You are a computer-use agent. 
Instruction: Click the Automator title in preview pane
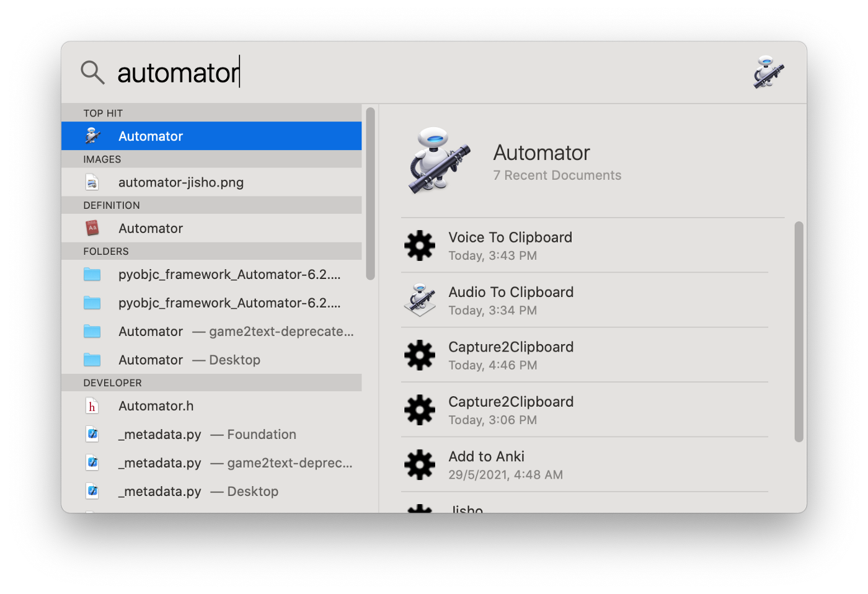click(x=541, y=153)
